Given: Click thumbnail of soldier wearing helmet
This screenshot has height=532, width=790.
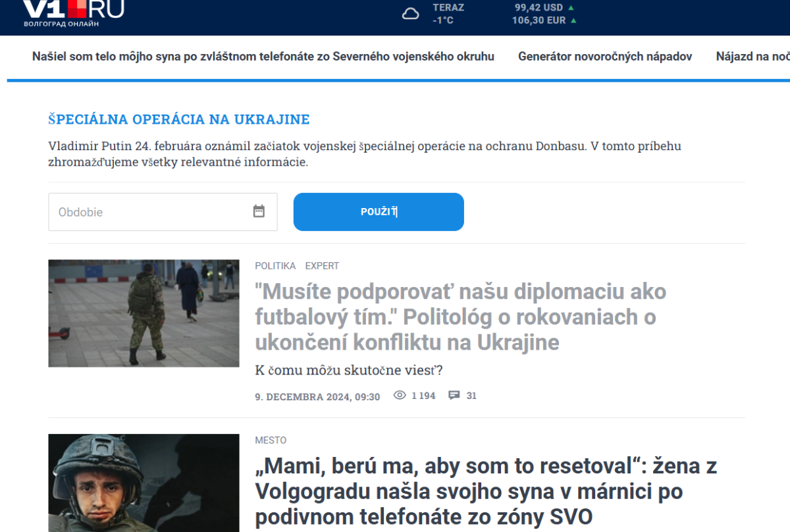Looking at the screenshot, I should tap(144, 483).
